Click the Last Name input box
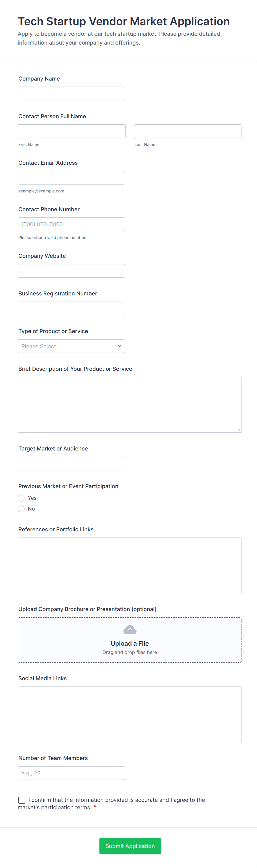 pos(187,131)
